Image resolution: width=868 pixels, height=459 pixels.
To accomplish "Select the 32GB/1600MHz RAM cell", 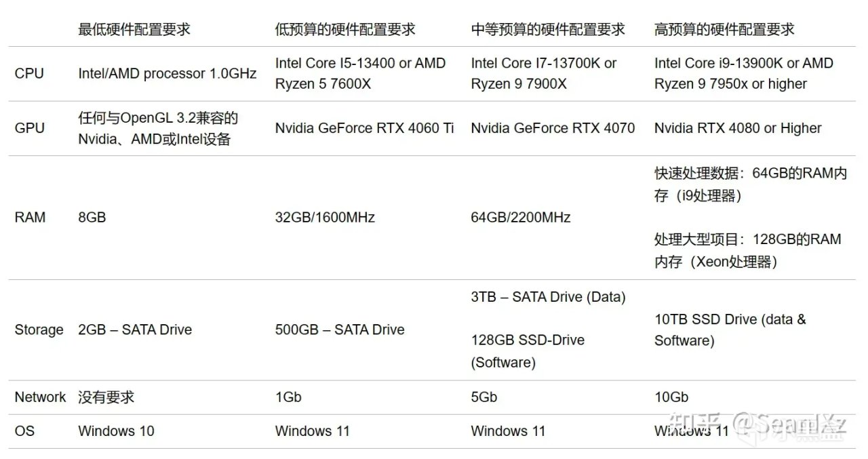I will pos(325,217).
